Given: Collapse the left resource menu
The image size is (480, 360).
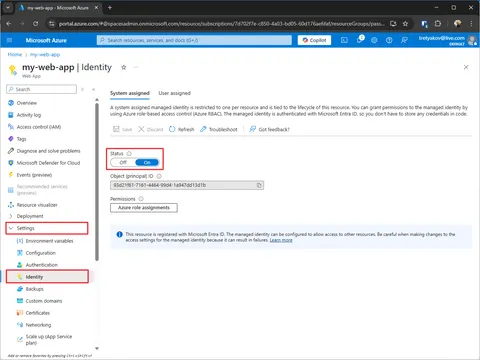Looking at the screenshot, I should 94,89.
